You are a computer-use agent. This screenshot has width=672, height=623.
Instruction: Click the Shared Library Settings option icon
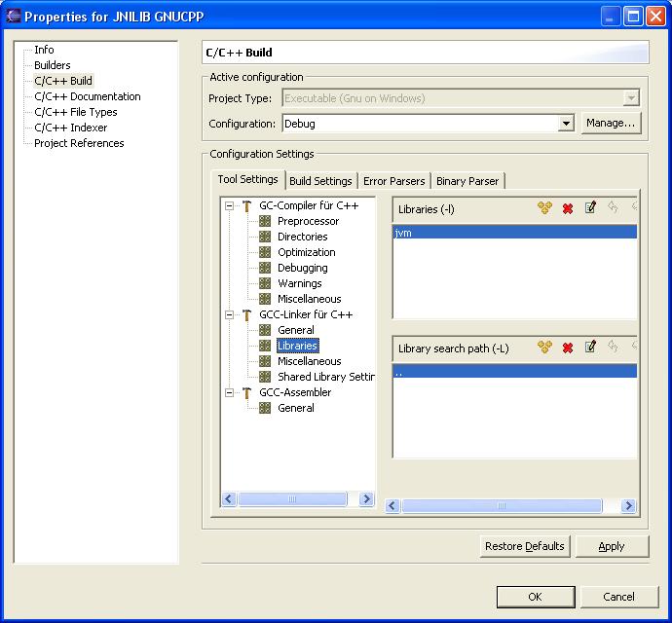tap(265, 377)
